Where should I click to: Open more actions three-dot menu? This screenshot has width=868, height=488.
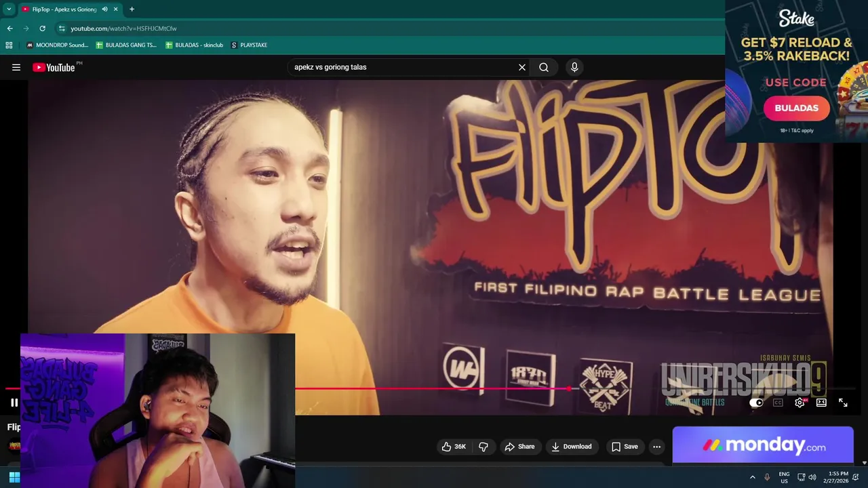[656, 447]
